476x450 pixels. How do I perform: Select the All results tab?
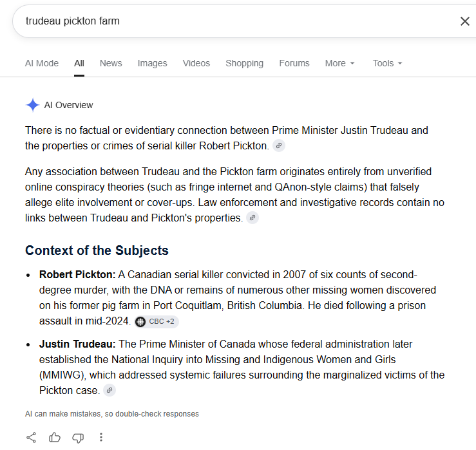[x=79, y=63]
